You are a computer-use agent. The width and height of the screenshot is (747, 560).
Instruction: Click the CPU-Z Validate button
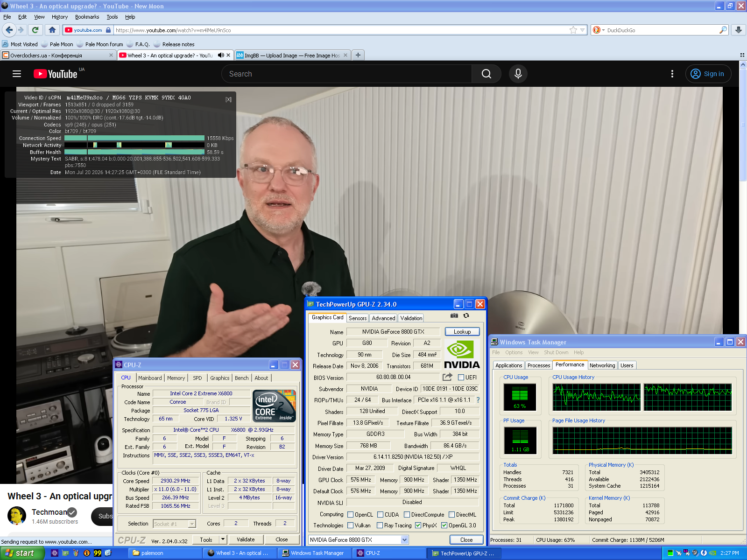[246, 539]
